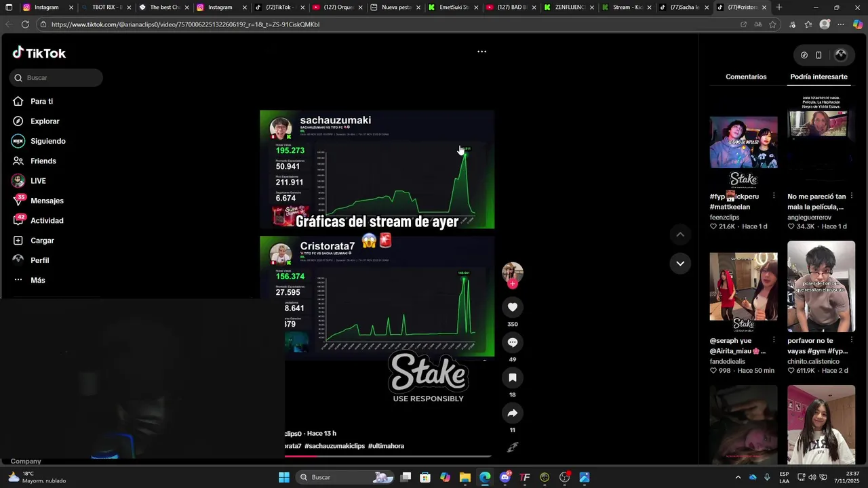Open Windows Start menu
This screenshot has height=488, width=868.
pos(284,477)
